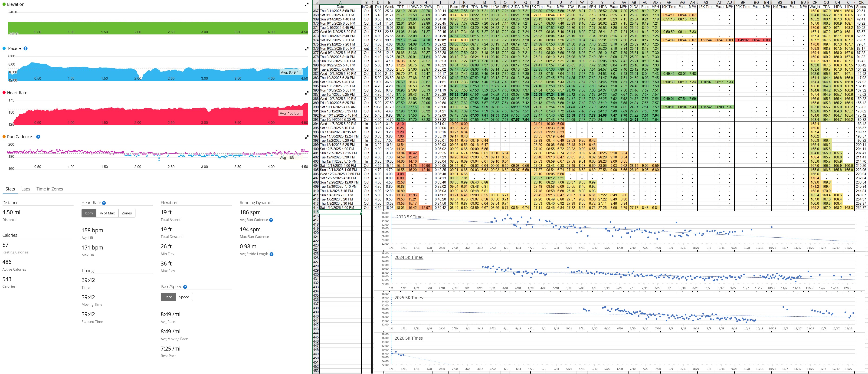Open the Pace chart metric dropdown

point(20,49)
